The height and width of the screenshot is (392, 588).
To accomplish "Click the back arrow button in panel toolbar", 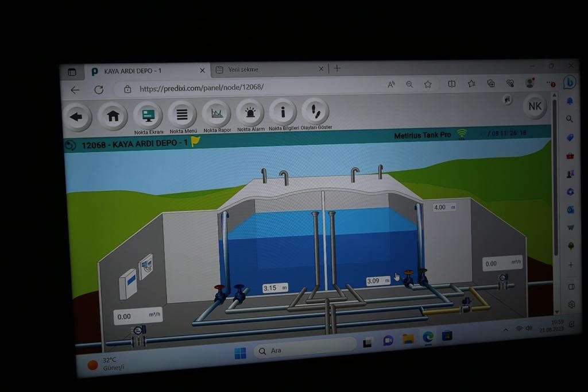I will pyautogui.click(x=76, y=117).
